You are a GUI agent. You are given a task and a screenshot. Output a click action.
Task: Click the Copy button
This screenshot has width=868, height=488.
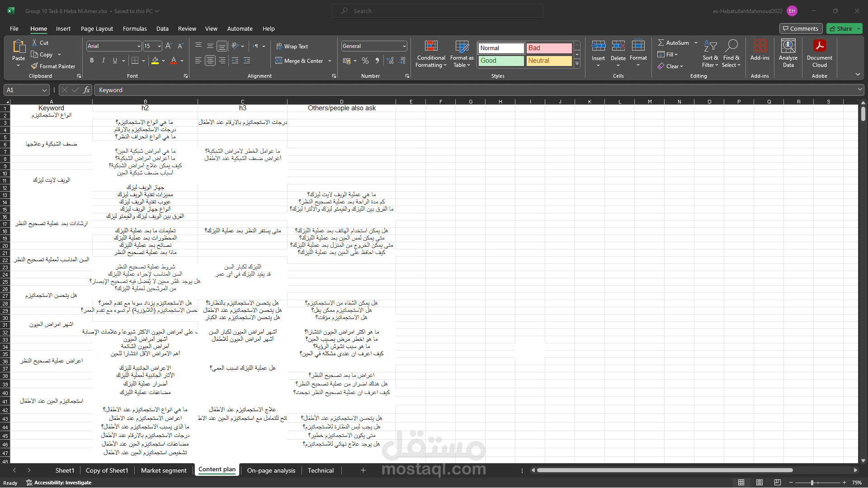(x=42, y=54)
